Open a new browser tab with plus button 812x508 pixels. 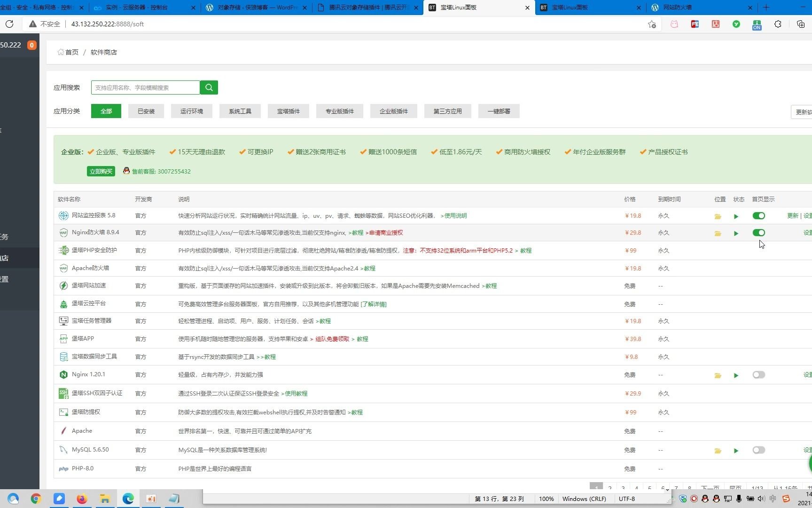point(766,8)
